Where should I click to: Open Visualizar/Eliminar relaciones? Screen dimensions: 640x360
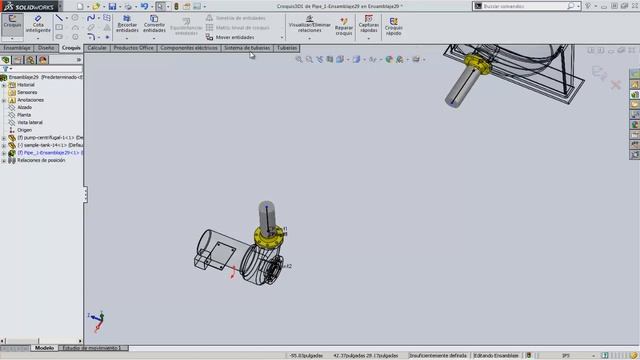(x=309, y=24)
